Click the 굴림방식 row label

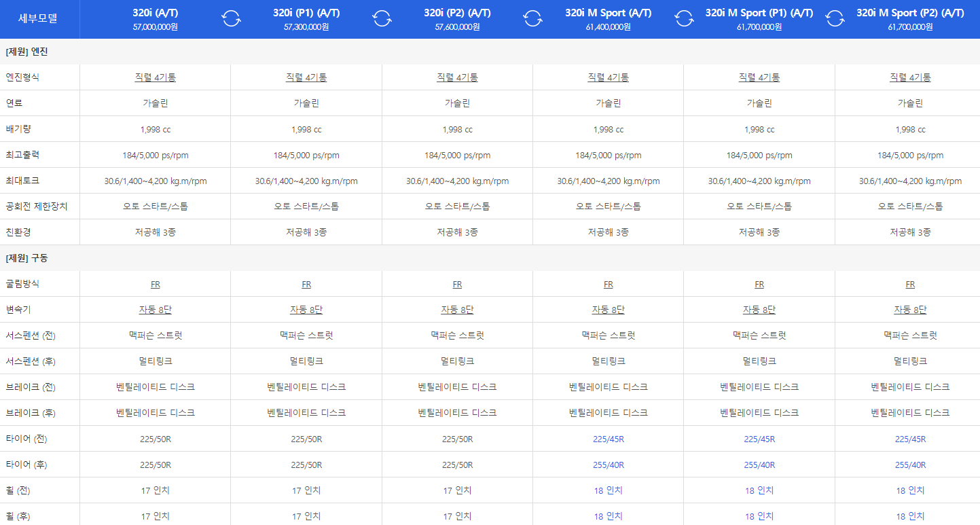[22, 284]
